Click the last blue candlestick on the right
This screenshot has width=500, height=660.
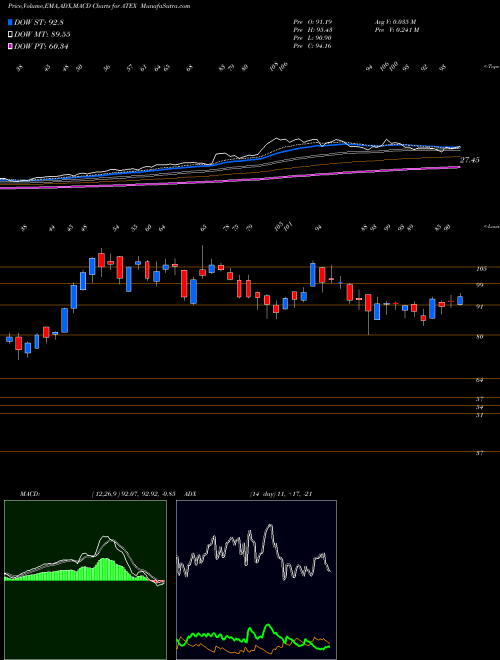(460, 300)
